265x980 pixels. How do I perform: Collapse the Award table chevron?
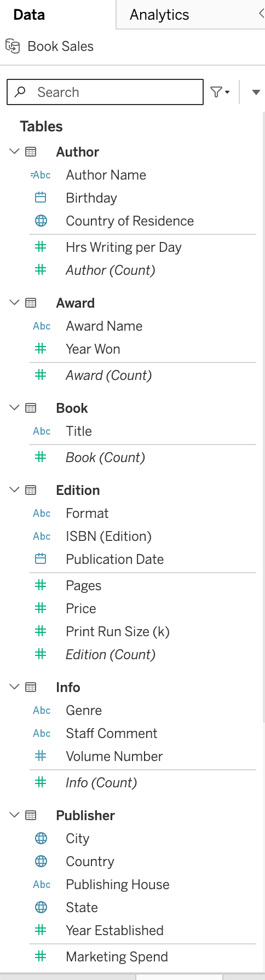point(15,303)
